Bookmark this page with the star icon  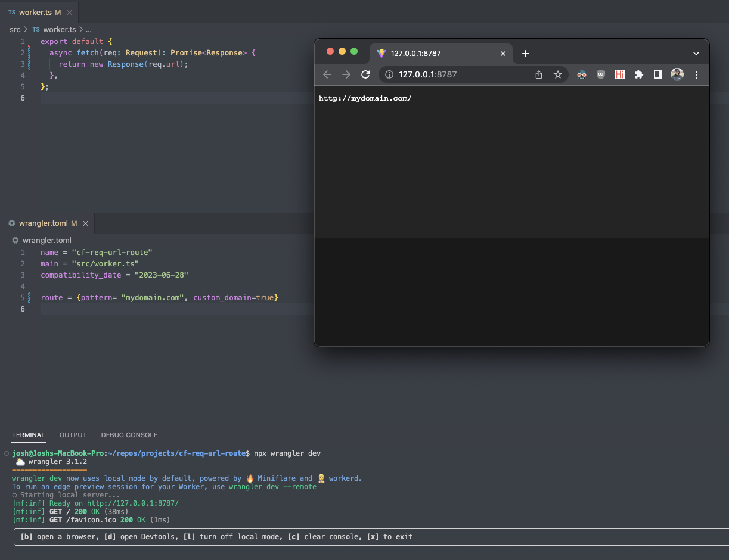(x=558, y=74)
